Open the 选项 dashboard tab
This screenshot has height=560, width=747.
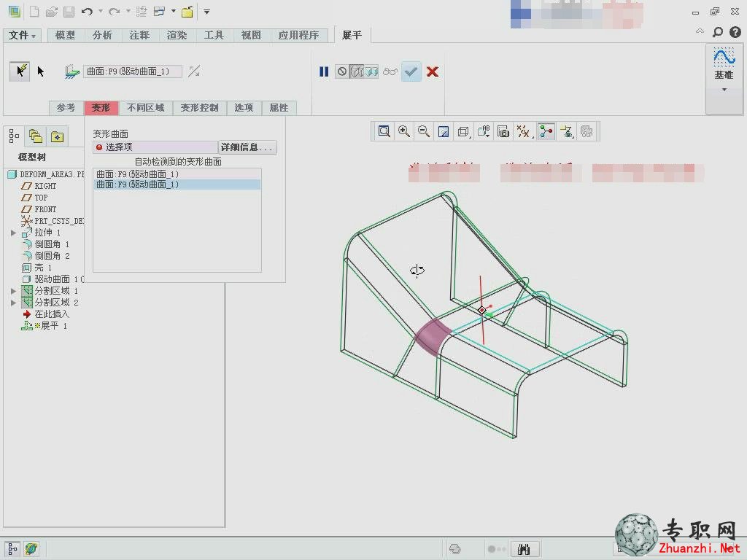(x=244, y=108)
